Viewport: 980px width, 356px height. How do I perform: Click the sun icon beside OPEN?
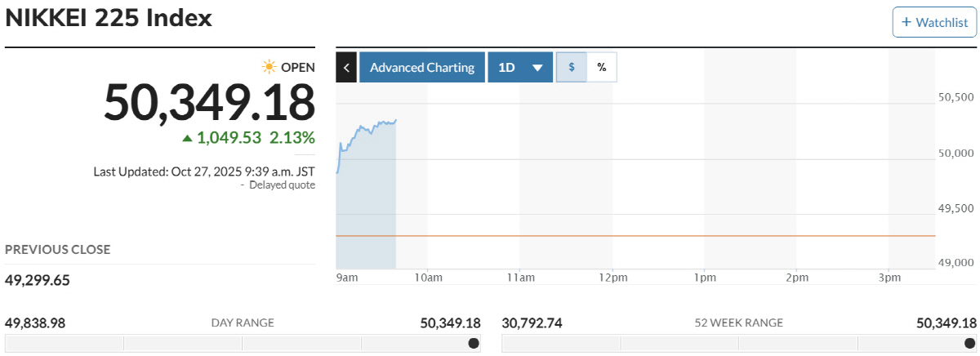pos(267,66)
